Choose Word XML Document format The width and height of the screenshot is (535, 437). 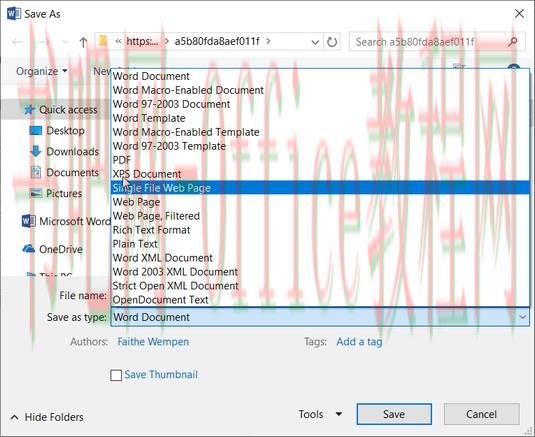[320, 258]
